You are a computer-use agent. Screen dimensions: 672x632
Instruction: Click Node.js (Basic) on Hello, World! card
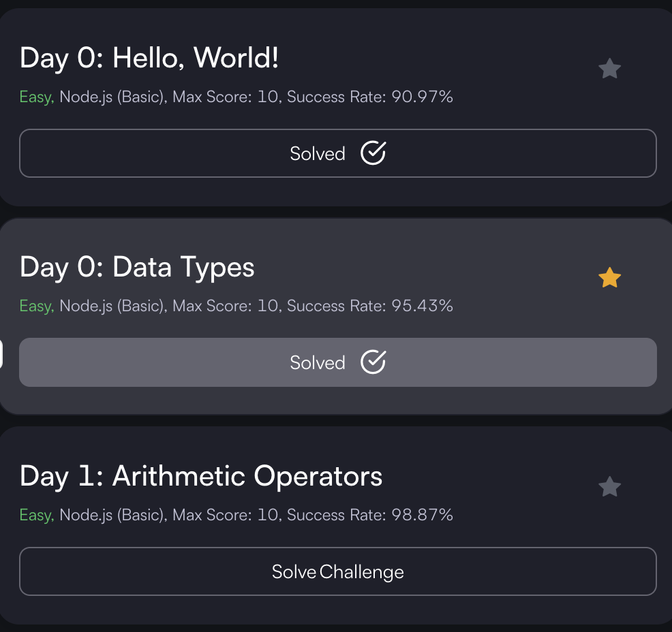pyautogui.click(x=112, y=97)
